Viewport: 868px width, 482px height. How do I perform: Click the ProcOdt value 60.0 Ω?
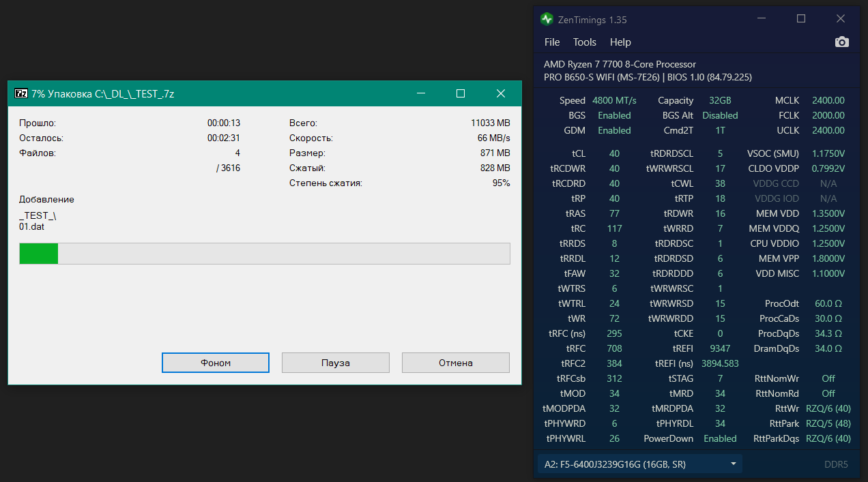(x=828, y=303)
